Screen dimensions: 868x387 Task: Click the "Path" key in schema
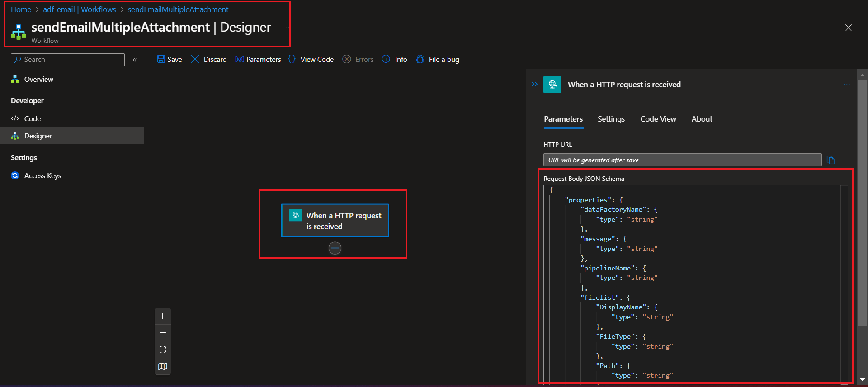[x=608, y=366]
